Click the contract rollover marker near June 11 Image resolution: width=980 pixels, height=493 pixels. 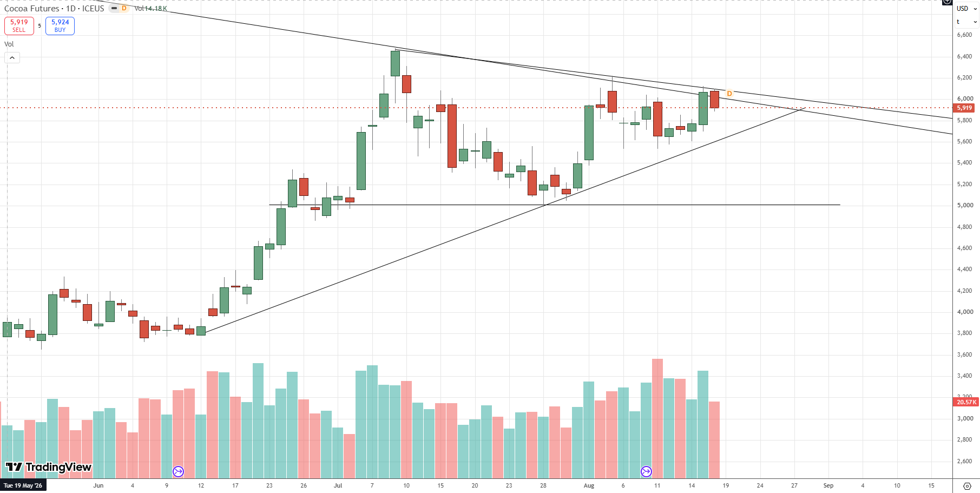coord(178,471)
